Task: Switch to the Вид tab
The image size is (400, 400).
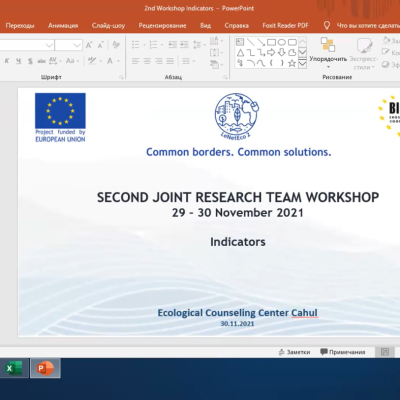Action: tap(205, 26)
